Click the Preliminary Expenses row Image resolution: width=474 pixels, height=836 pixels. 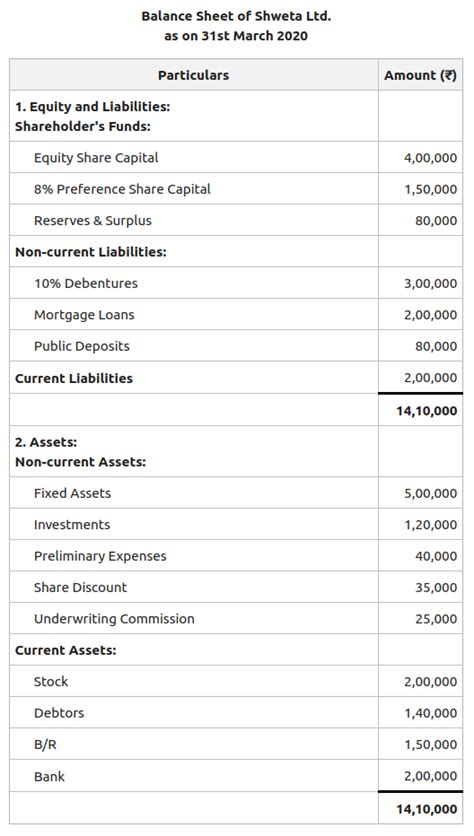click(236, 556)
